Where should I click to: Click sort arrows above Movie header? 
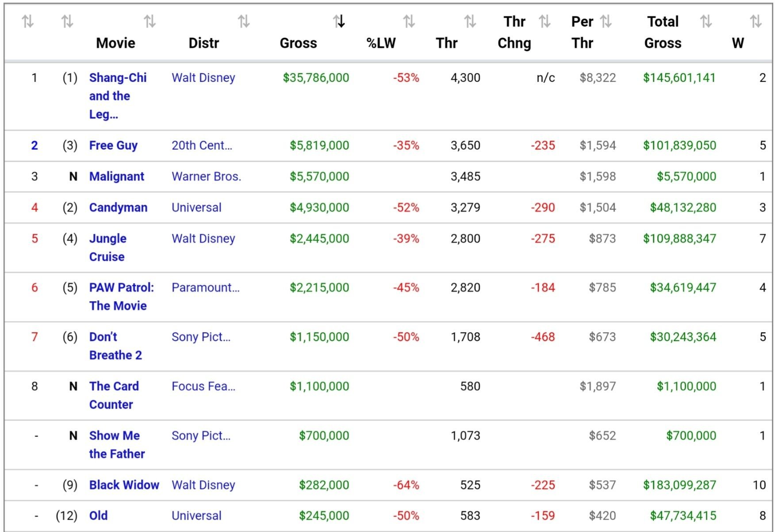[149, 21]
